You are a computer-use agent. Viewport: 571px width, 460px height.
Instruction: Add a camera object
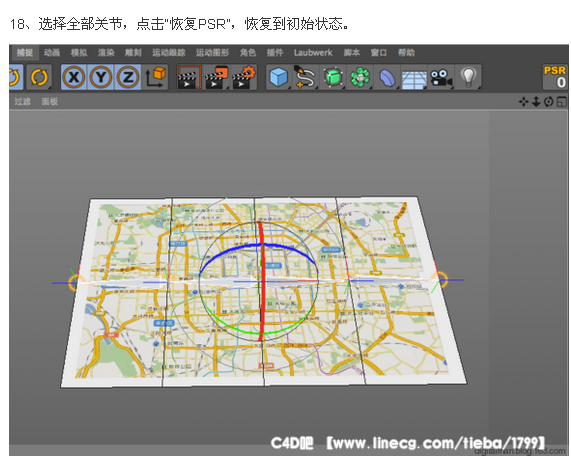click(x=441, y=77)
